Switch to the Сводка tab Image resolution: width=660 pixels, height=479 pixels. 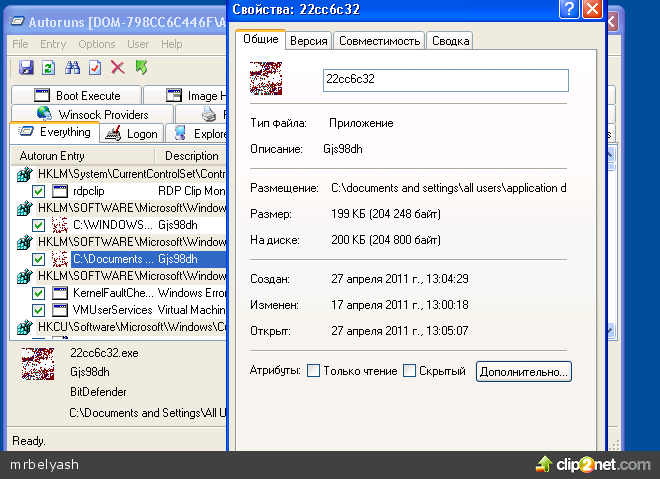450,41
